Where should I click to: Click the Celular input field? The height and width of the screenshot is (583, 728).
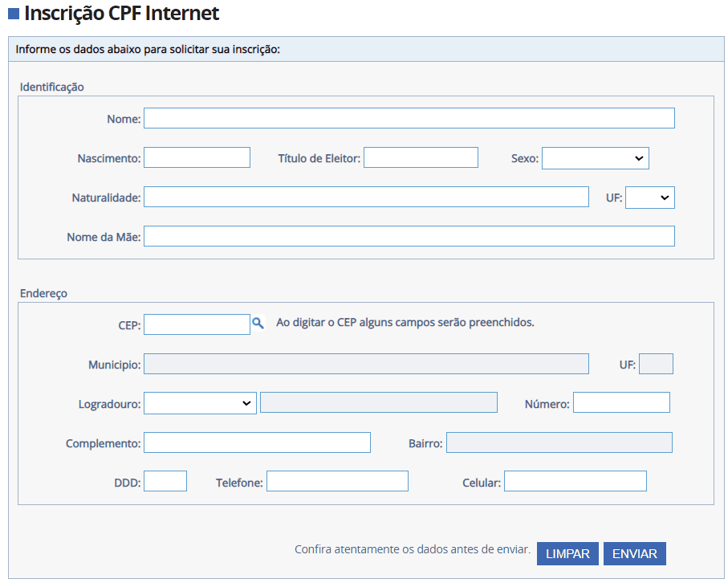575,480
